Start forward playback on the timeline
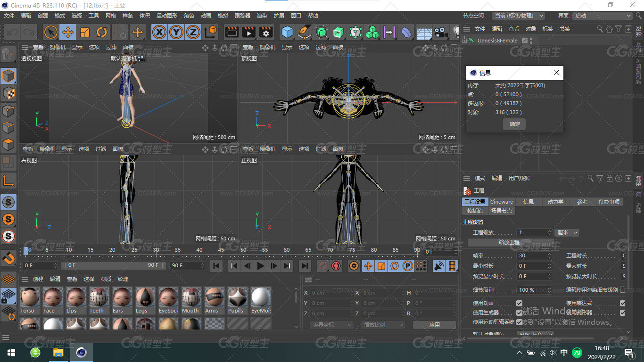Screen dimensions: 644x362 point(260,266)
